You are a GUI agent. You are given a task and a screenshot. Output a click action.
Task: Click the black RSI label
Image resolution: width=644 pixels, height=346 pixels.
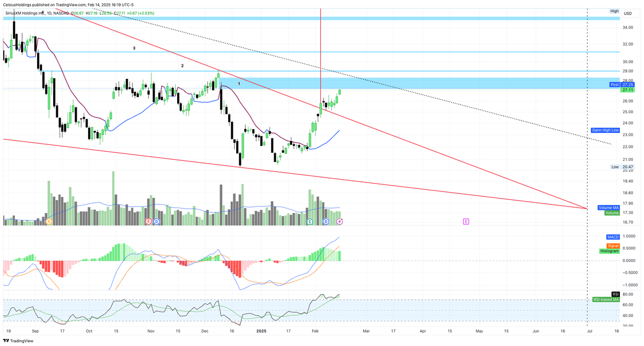tap(616, 294)
